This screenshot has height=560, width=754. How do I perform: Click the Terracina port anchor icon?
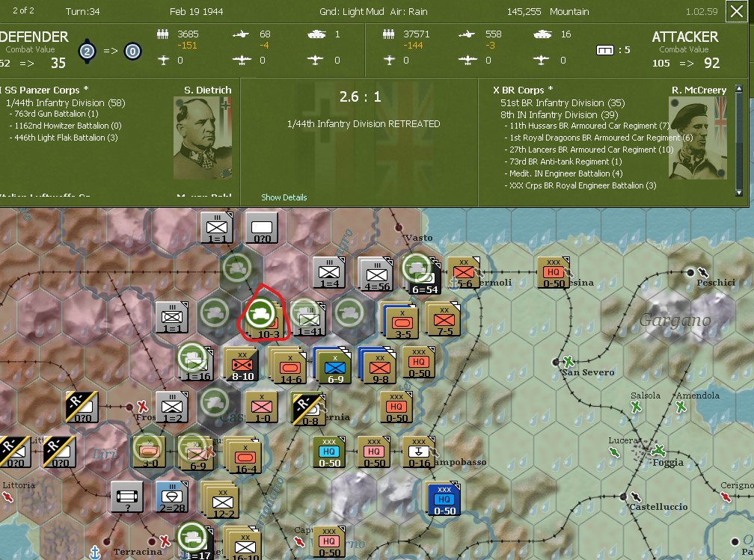[x=95, y=553]
